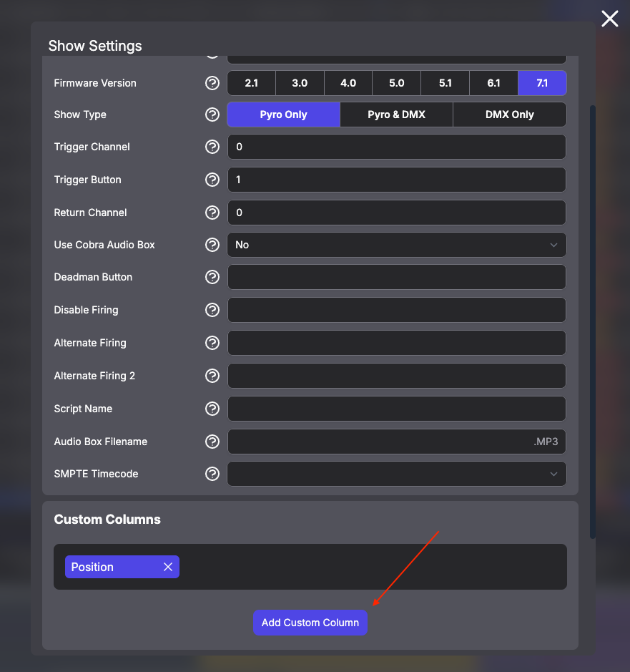Open help for Firmware Version
The image size is (630, 672).
pos(212,83)
